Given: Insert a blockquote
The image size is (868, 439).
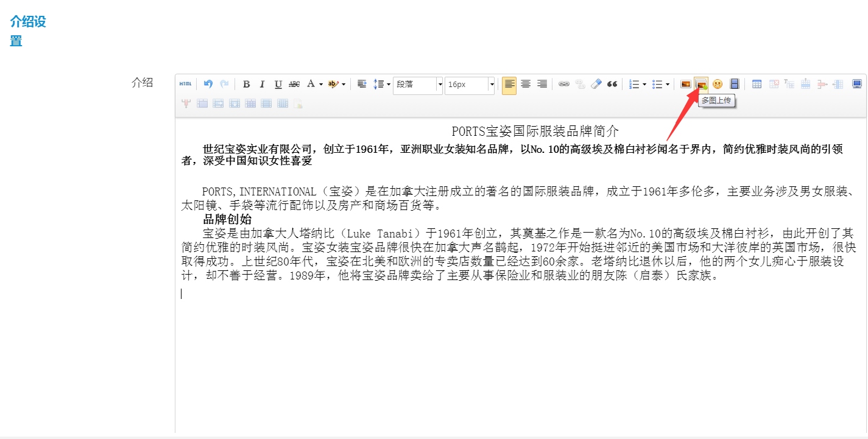Looking at the screenshot, I should click(x=612, y=84).
